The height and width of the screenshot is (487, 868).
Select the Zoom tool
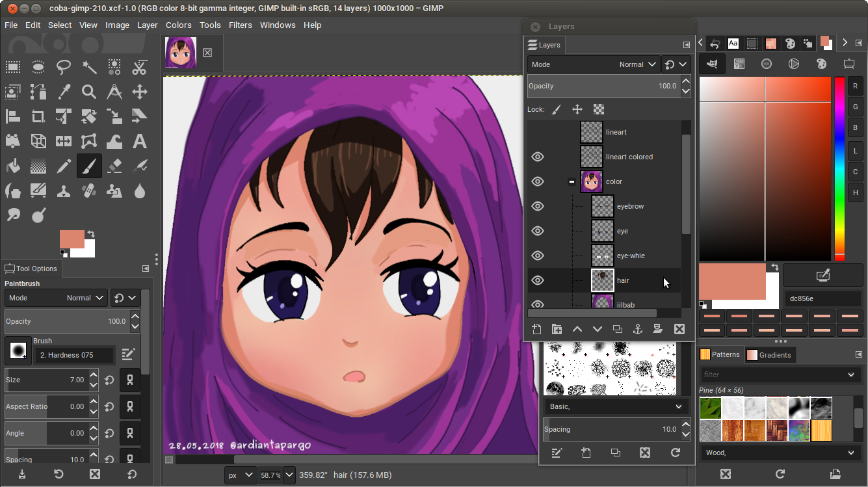88,92
